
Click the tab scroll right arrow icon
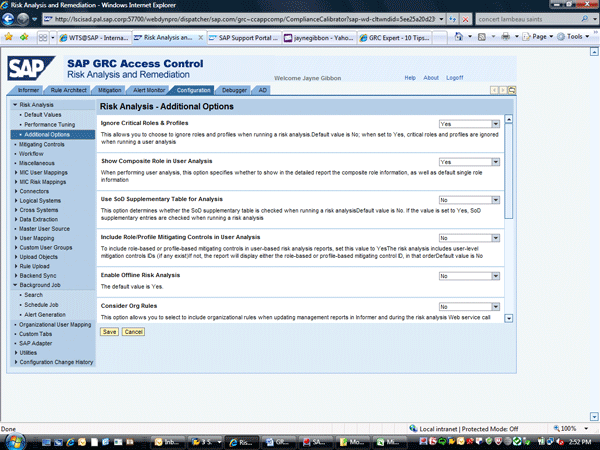click(x=503, y=90)
